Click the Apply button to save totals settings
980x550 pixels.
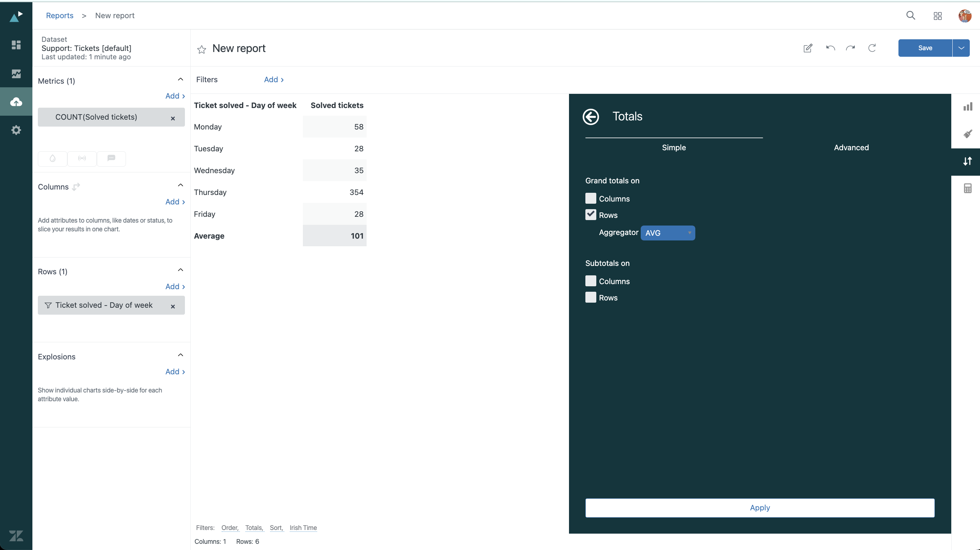(759, 508)
